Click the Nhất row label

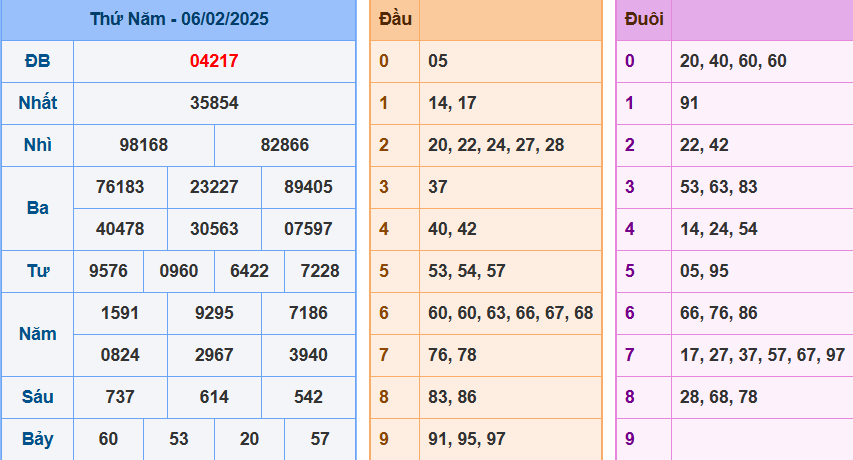coord(38,103)
